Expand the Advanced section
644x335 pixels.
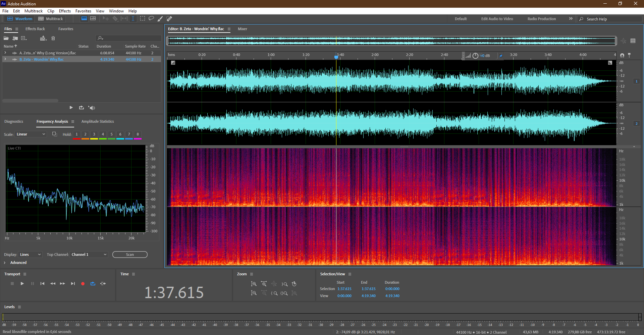point(5,263)
